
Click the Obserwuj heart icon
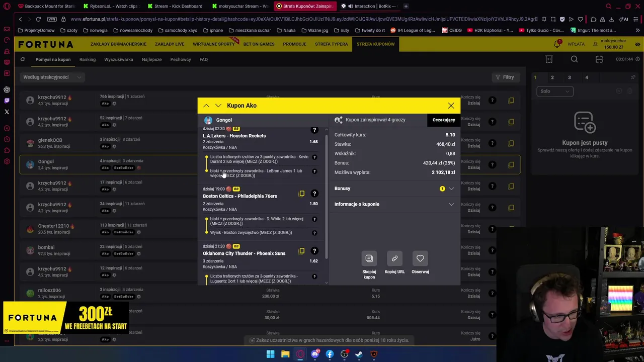[420, 258]
